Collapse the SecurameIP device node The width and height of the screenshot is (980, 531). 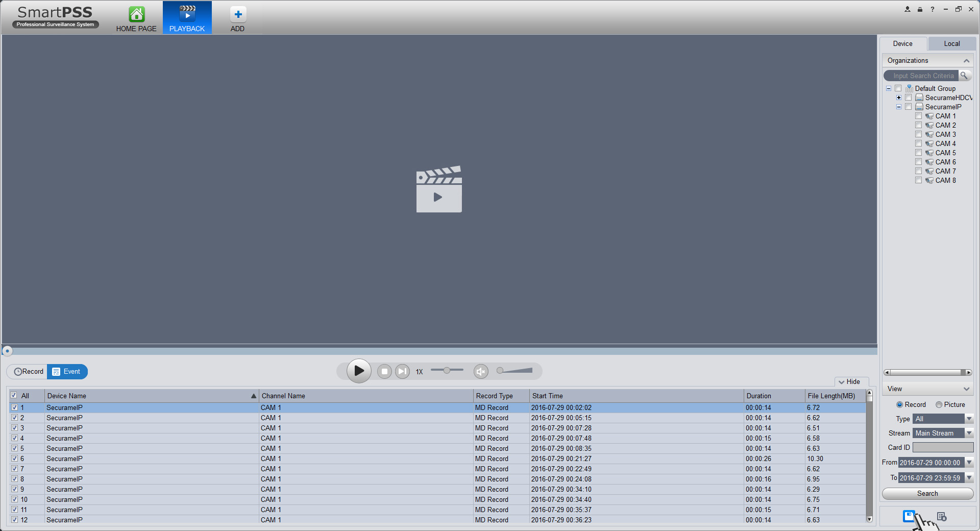tap(899, 107)
